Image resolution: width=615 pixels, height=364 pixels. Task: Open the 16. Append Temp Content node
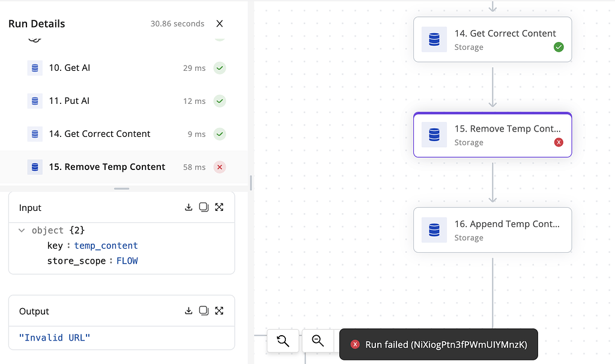[492, 230]
